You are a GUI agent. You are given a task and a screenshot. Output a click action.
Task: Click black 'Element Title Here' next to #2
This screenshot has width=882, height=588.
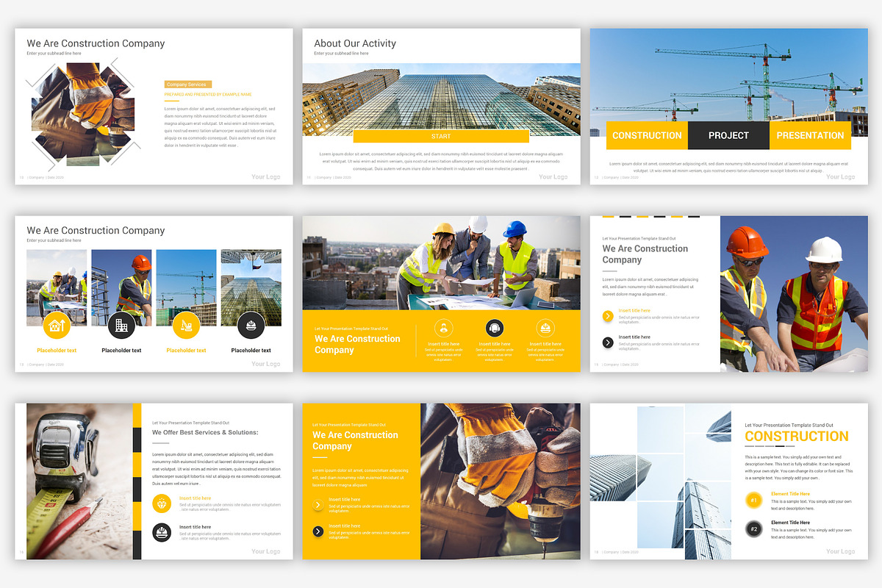pos(790,523)
